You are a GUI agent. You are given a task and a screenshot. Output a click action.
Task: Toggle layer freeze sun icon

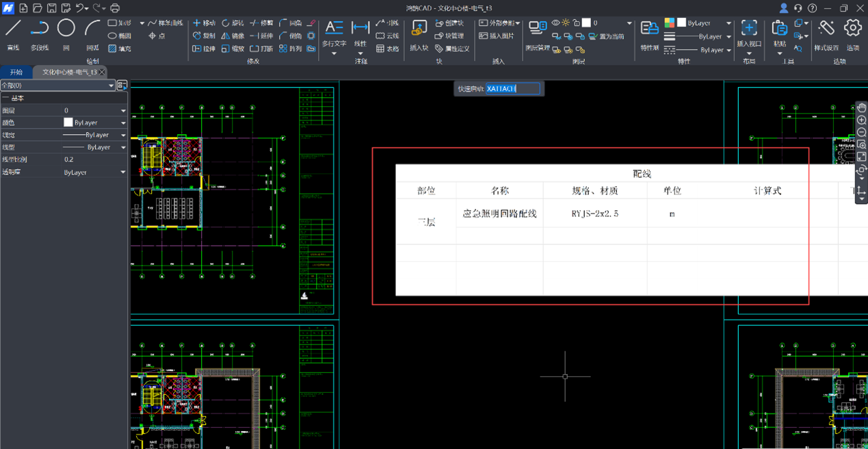pos(566,23)
